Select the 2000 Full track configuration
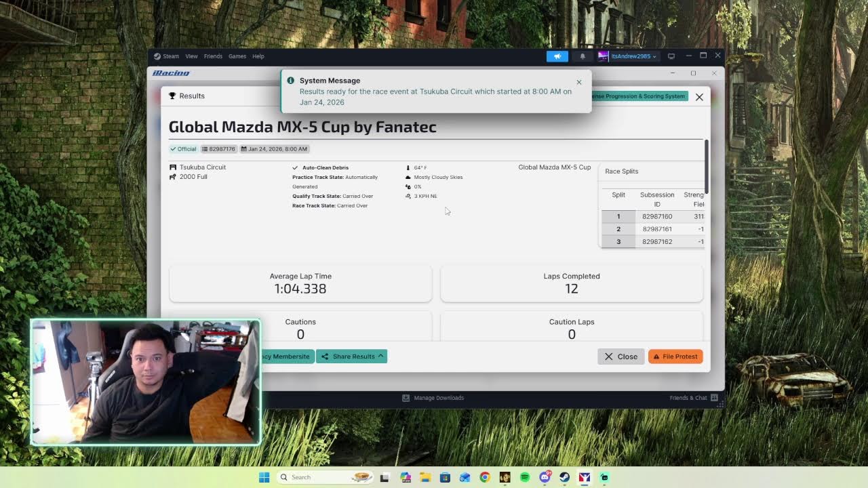 pos(193,177)
